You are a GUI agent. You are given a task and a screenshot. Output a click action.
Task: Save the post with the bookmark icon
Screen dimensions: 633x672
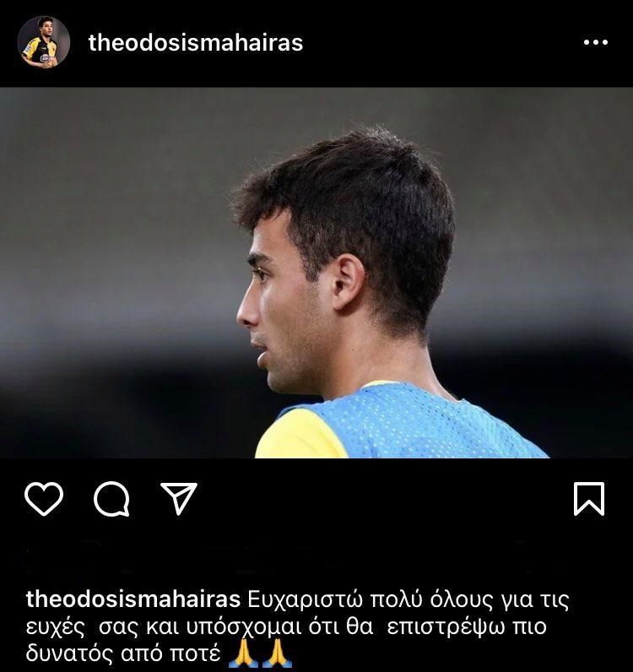589,498
